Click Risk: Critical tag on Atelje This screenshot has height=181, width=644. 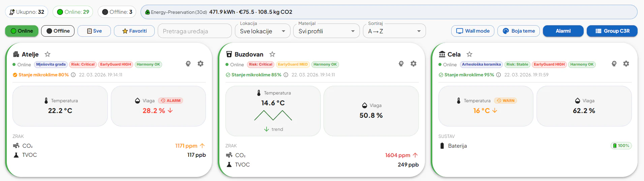click(x=83, y=65)
